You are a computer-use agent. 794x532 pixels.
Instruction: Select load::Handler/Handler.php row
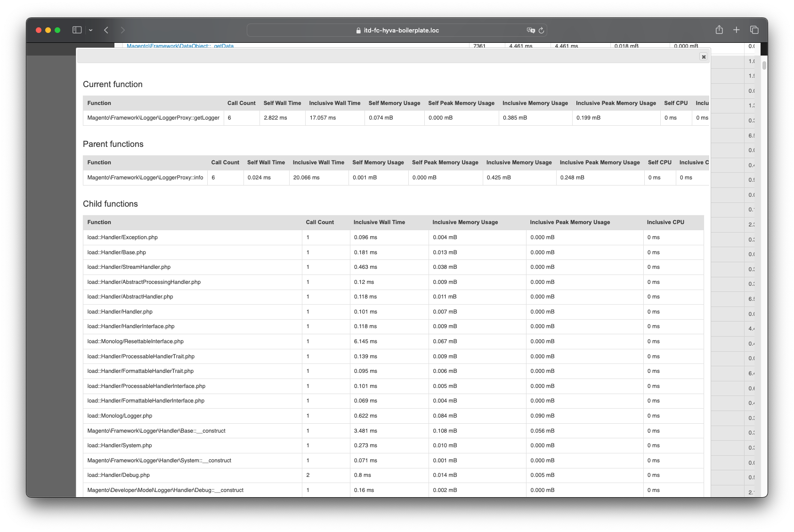pos(393,312)
